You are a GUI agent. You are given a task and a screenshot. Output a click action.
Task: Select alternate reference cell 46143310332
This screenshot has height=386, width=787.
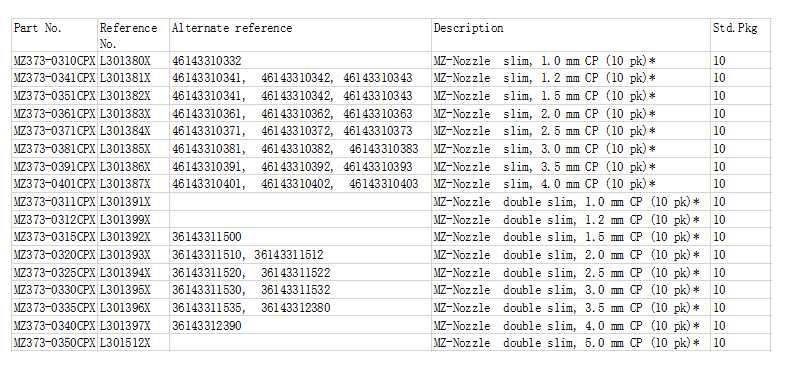206,61
